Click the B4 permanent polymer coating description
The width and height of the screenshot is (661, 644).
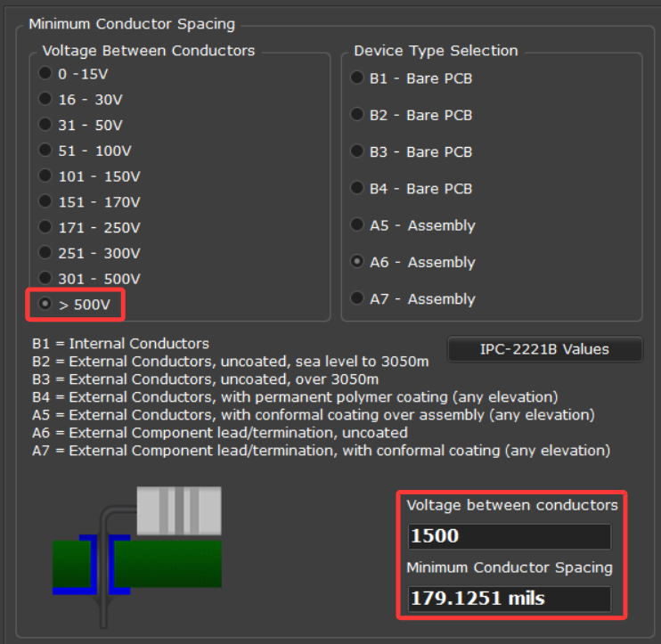[x=295, y=397]
